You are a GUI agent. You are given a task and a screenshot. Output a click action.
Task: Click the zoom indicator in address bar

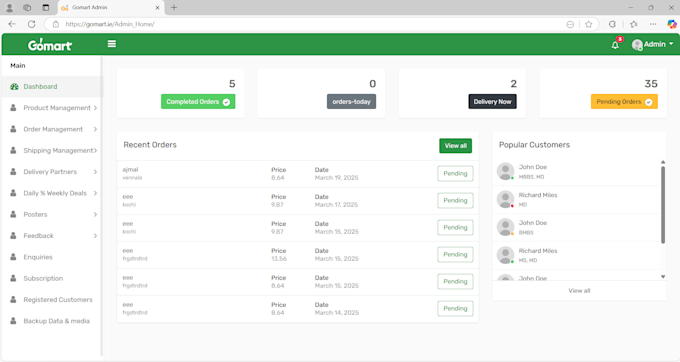pos(570,24)
